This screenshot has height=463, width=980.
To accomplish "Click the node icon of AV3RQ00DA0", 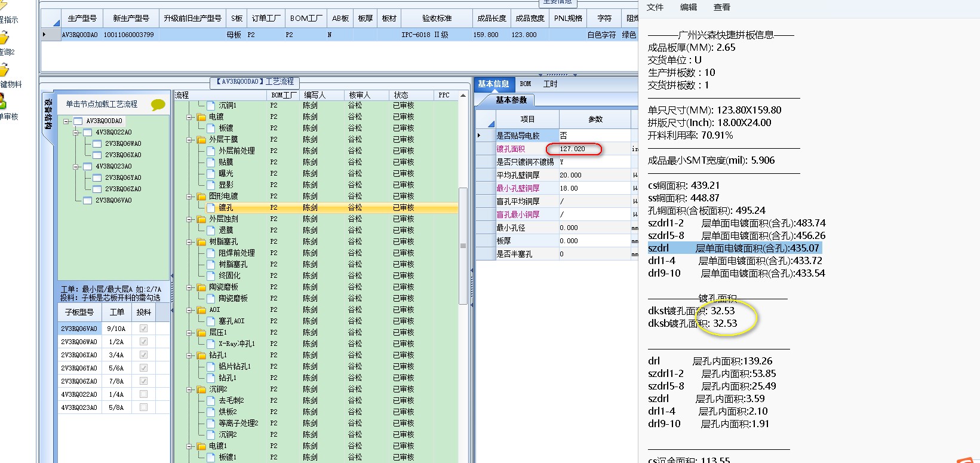I will 78,121.
